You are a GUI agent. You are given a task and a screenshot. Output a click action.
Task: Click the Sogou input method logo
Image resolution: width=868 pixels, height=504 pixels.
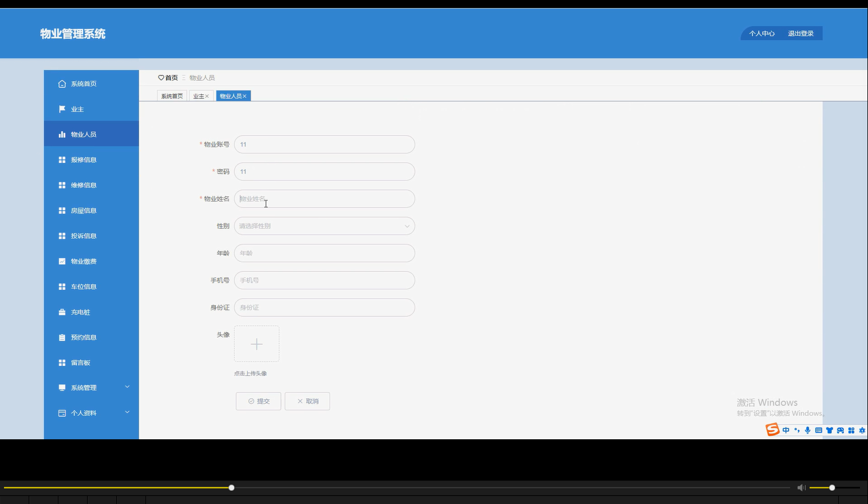[772, 430]
